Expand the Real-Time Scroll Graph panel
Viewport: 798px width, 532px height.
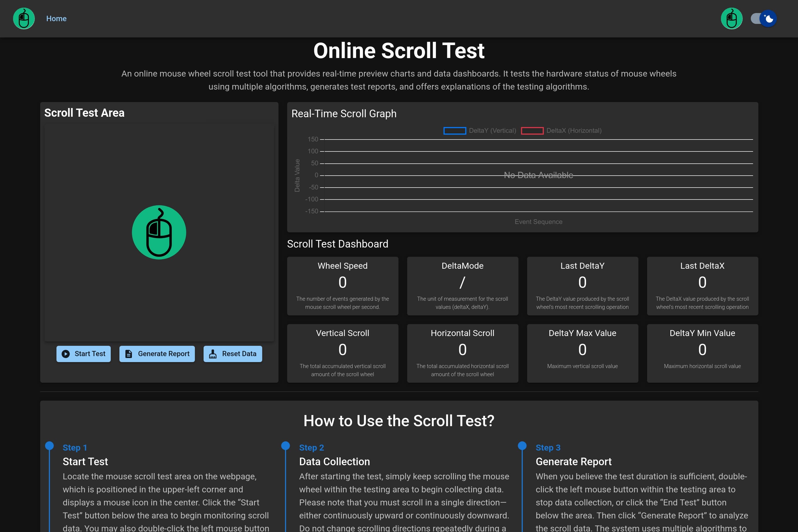(x=344, y=114)
